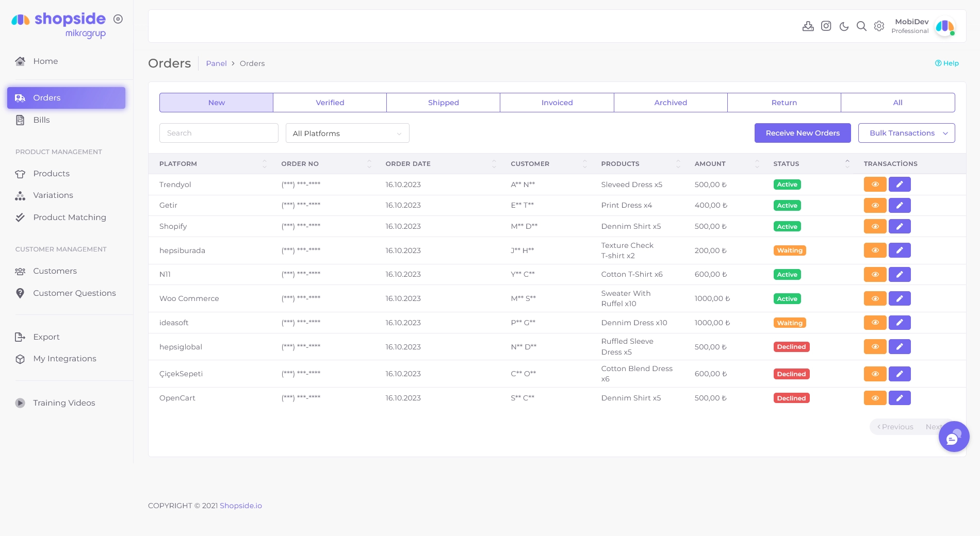Open the Help link
Image resolution: width=980 pixels, height=536 pixels.
(947, 63)
